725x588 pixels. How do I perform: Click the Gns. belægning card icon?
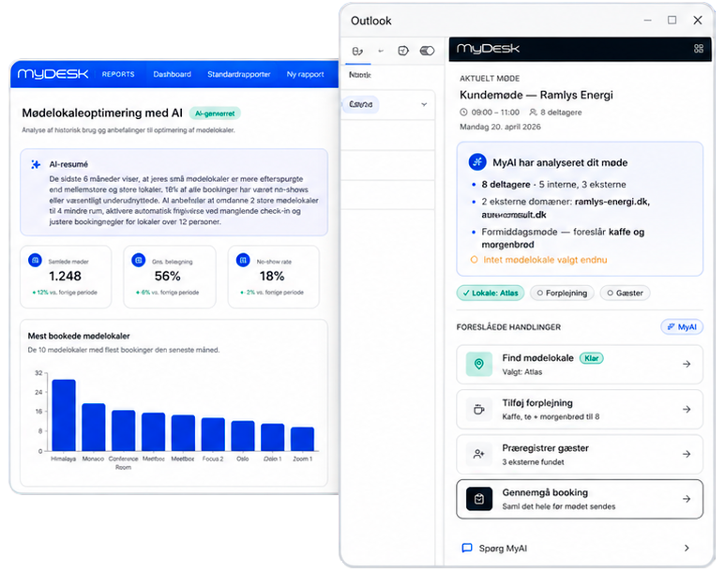[138, 261]
